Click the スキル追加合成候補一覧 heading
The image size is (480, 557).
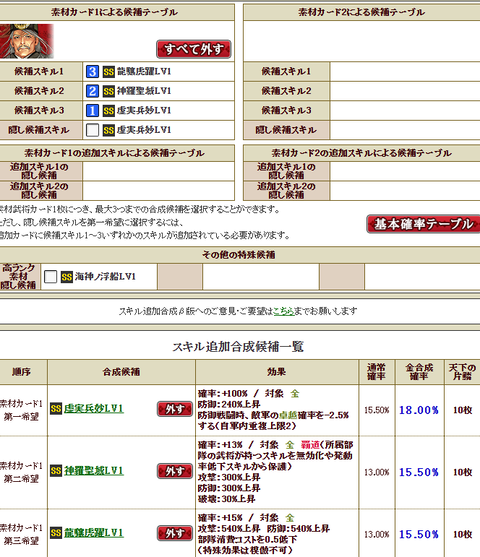[238, 347]
